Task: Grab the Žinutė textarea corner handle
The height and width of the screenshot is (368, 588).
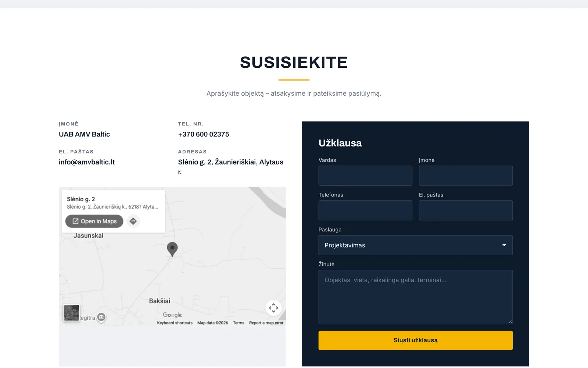Action: [x=510, y=322]
